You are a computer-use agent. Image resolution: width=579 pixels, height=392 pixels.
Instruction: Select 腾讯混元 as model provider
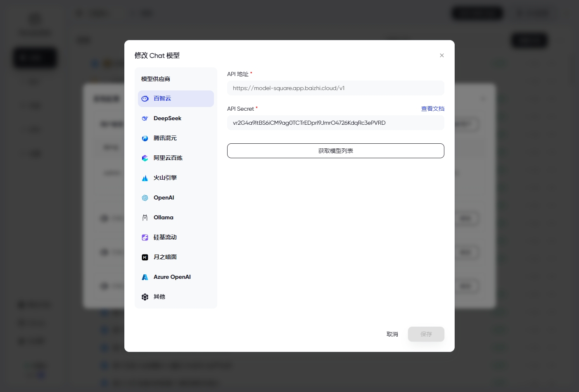pos(176,138)
